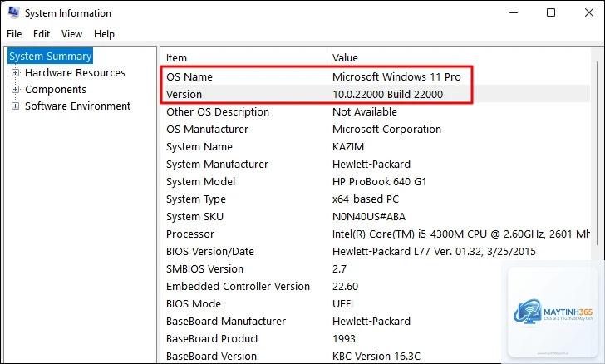The image size is (605, 364).
Task: Click the 'KBC Version 16.3C' value
Action: [376, 356]
